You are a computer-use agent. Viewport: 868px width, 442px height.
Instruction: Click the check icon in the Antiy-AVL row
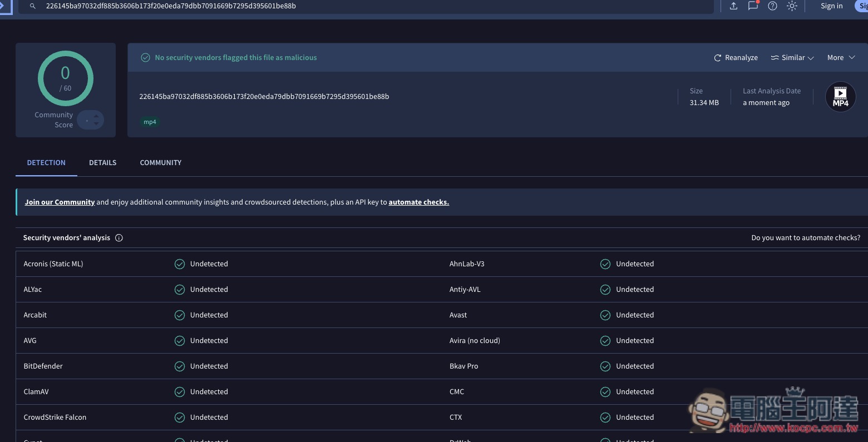605,290
